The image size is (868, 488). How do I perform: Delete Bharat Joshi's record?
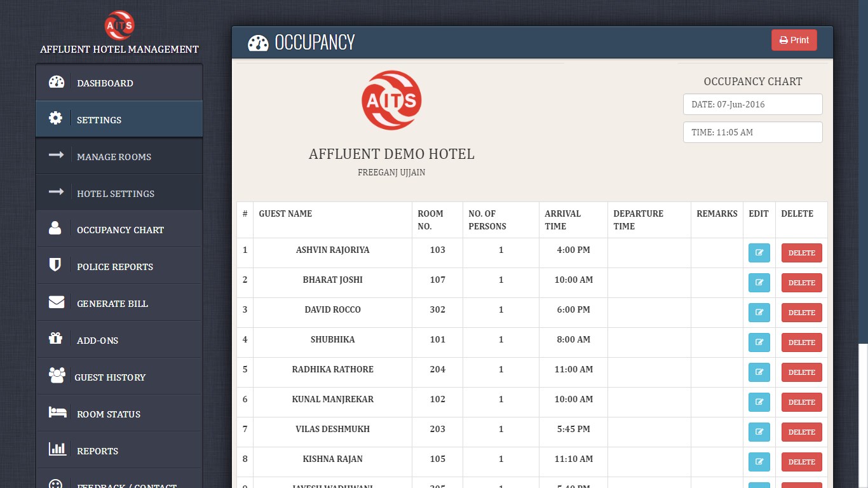pos(802,283)
